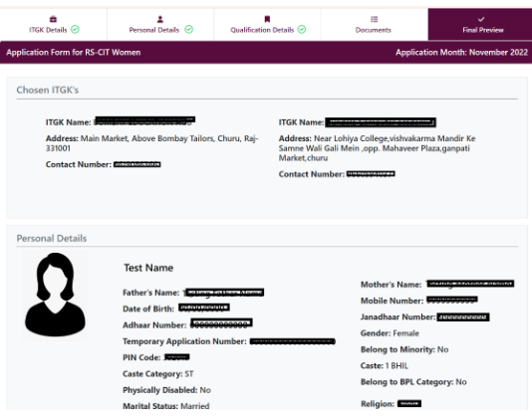Click the Application Form for RS-CIT Women title
Screen dimensions: 532x417
click(74, 52)
